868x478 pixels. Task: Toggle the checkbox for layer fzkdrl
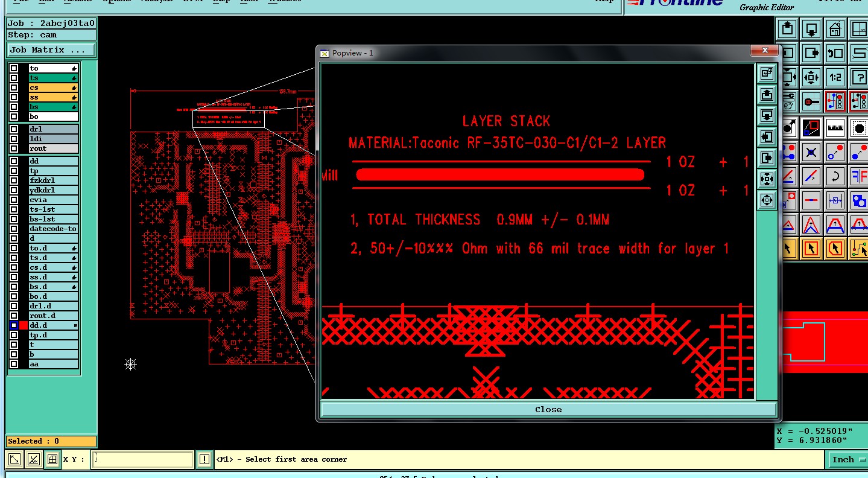coord(14,180)
